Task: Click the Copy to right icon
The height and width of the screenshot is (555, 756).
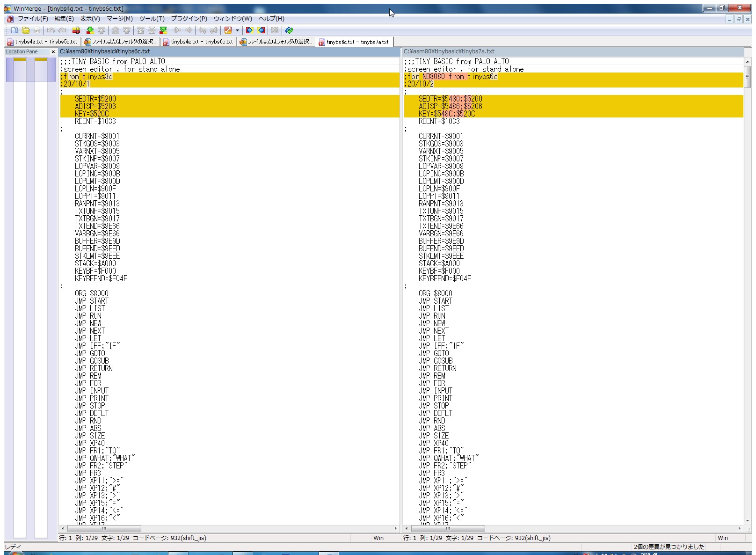Action: [x=177, y=30]
